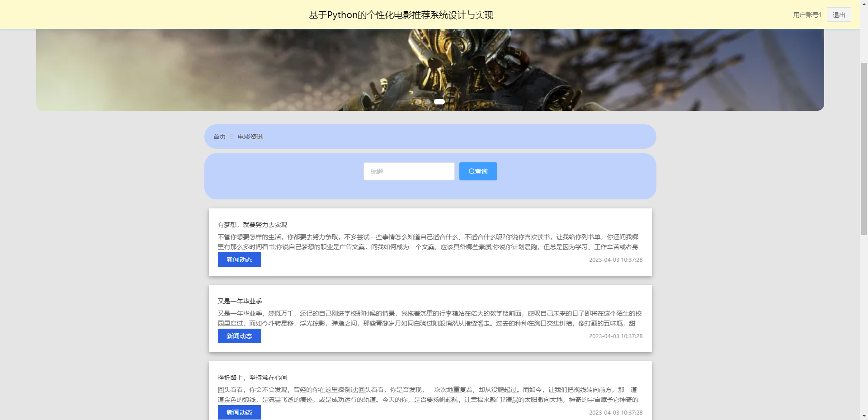Click the 新闻动态 tag on the second article
The width and height of the screenshot is (868, 420).
point(239,336)
